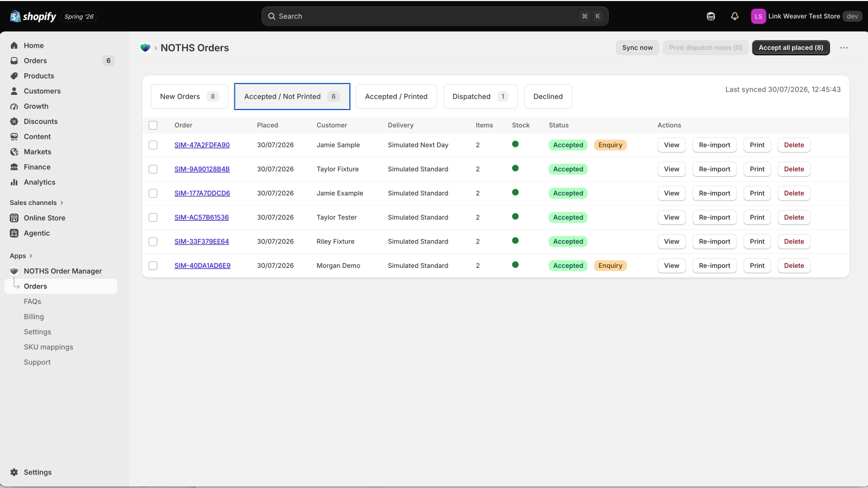Delete order SIM-40DA1AD6E9

pyautogui.click(x=794, y=266)
